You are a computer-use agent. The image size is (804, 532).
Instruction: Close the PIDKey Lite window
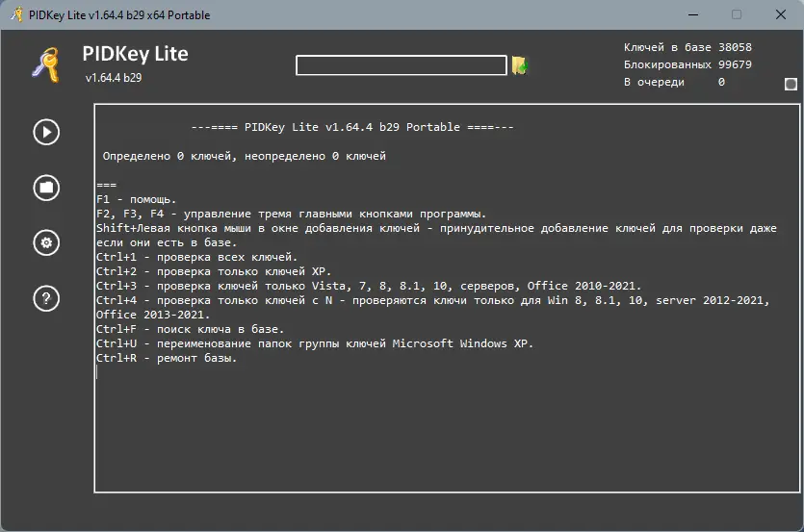tap(781, 14)
